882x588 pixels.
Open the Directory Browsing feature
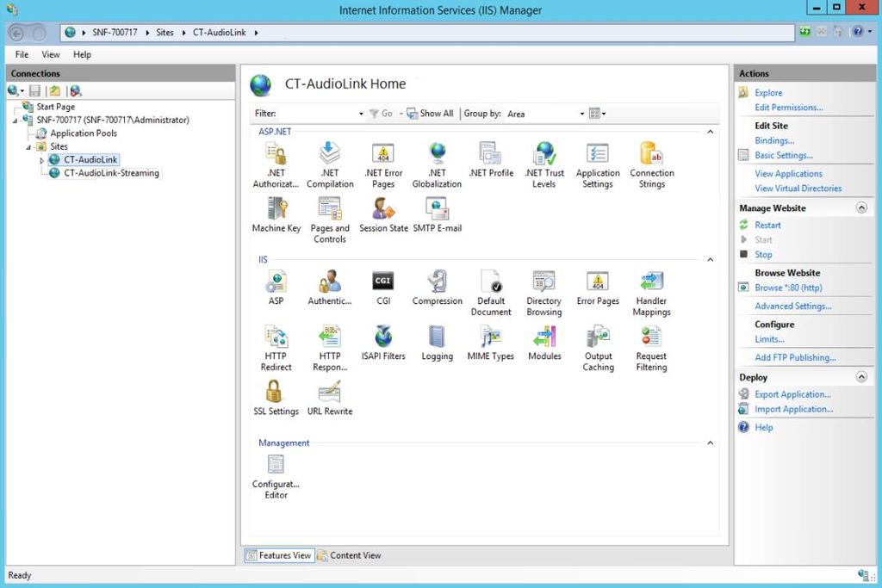(x=544, y=293)
